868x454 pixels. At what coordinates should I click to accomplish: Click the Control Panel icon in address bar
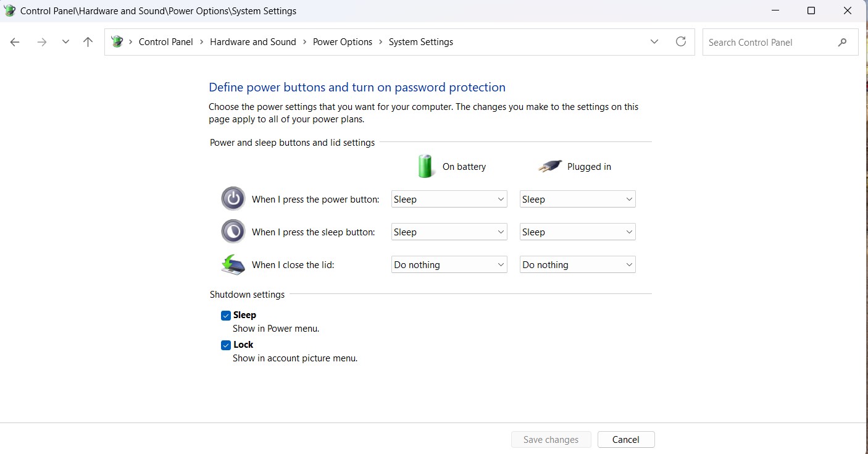(x=117, y=42)
